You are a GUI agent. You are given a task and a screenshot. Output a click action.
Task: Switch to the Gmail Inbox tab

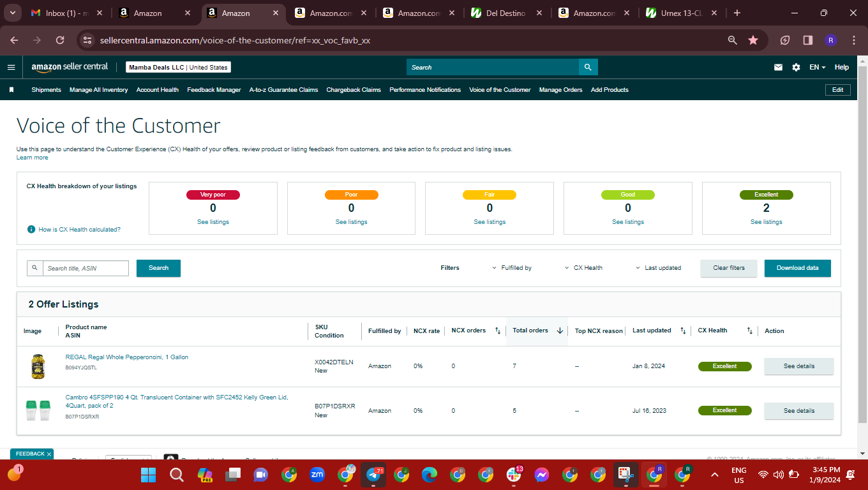point(68,13)
